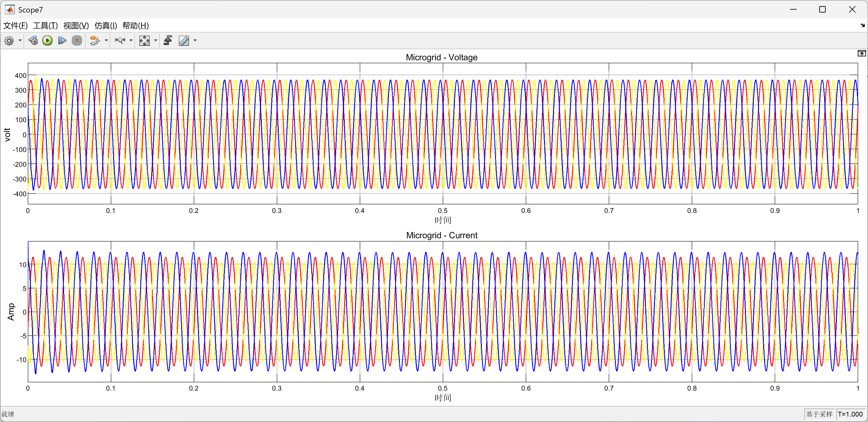Click the Step Back simulation icon
The width and height of the screenshot is (868, 422).
33,41
